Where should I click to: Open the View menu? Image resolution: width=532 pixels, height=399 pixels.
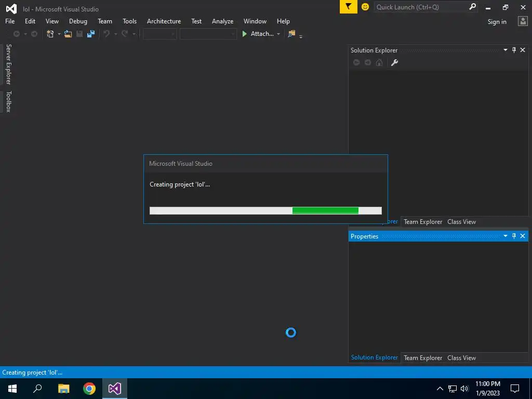[x=52, y=21]
